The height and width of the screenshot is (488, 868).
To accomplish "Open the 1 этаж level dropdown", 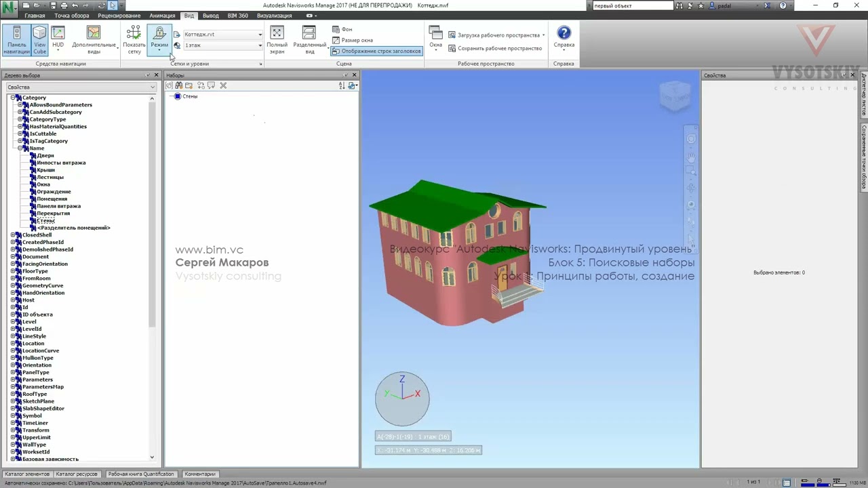I will pos(223,45).
